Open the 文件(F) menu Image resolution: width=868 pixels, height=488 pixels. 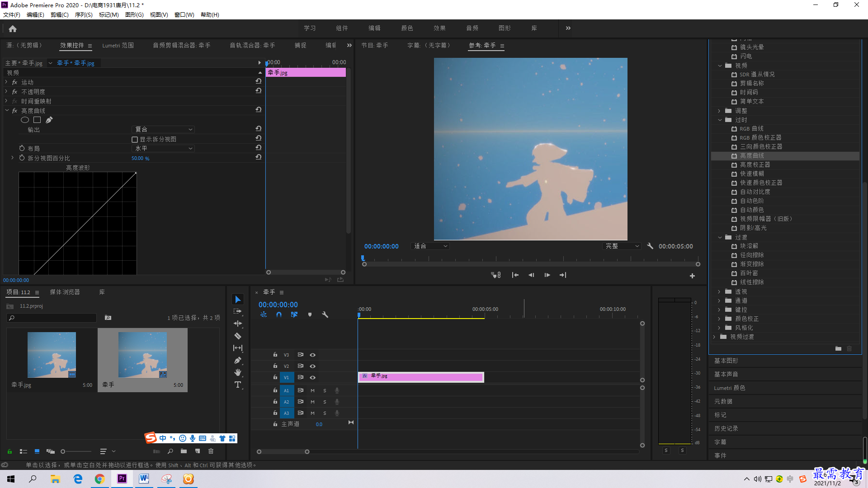(12, 14)
